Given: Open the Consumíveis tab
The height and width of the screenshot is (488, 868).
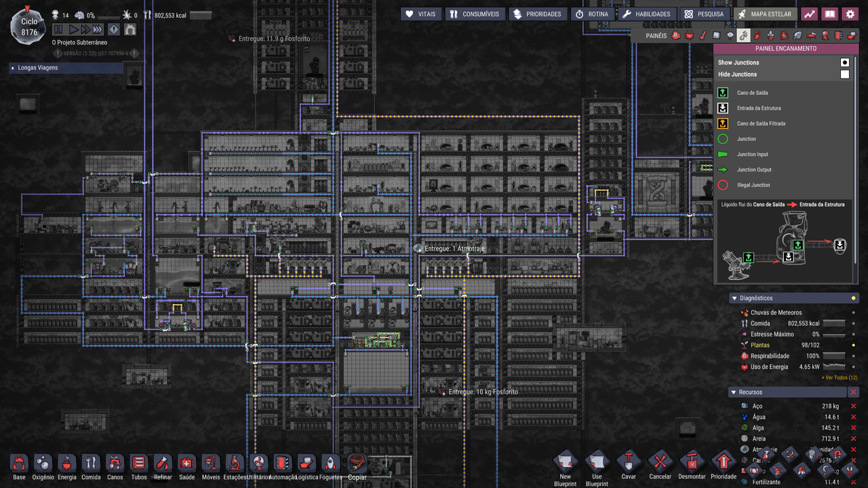Looking at the screenshot, I should click(475, 14).
